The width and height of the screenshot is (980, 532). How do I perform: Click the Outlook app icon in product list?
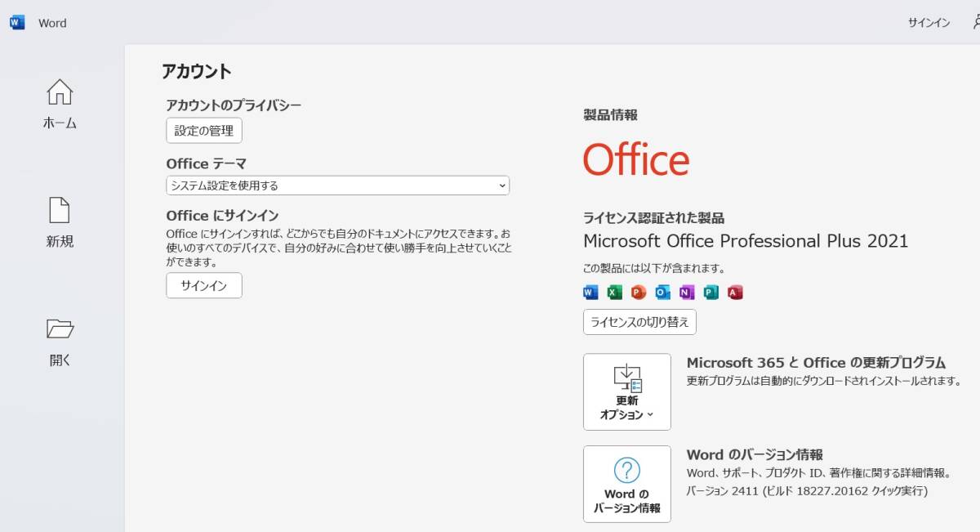tap(662, 293)
